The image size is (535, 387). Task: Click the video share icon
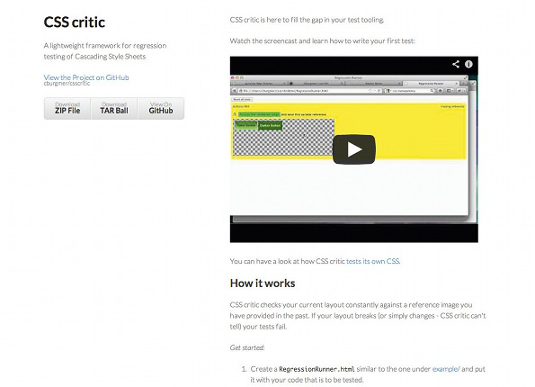tap(456, 64)
